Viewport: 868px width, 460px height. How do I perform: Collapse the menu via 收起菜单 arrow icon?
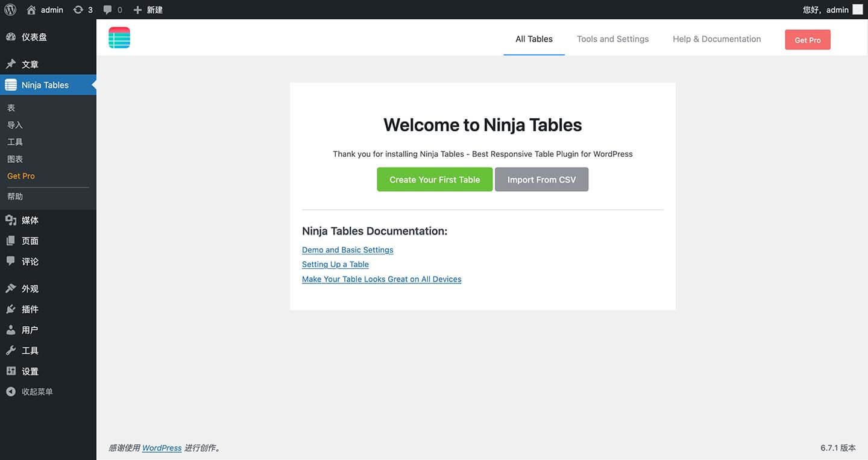point(11,391)
